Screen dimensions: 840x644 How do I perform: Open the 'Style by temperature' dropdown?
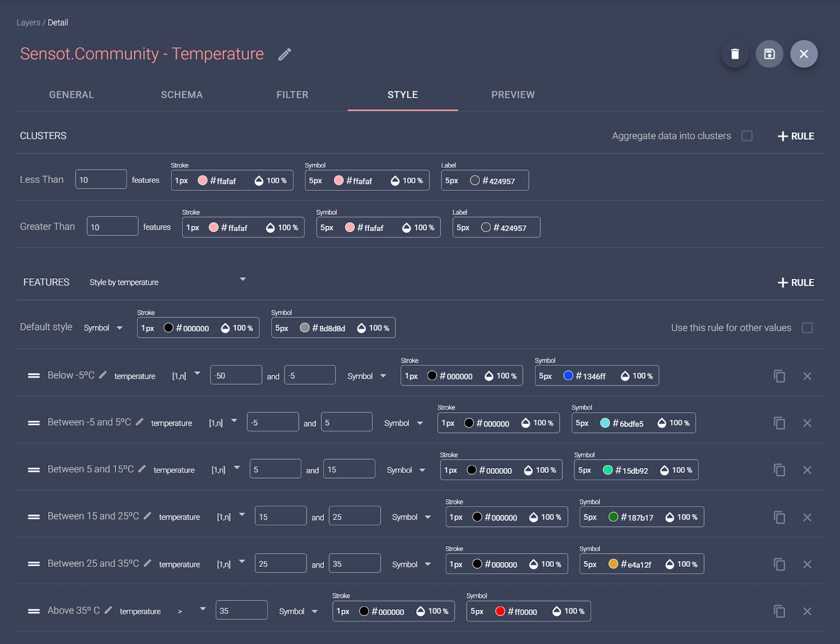(243, 279)
